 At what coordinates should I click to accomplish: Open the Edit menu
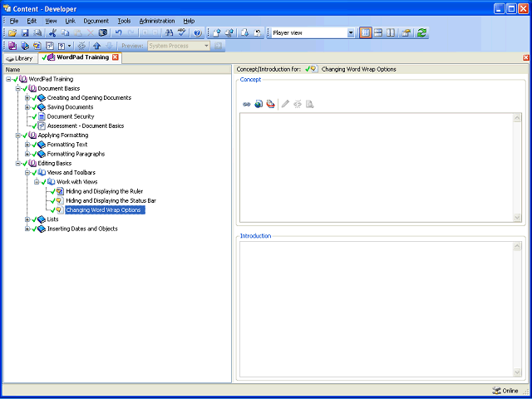click(x=32, y=21)
